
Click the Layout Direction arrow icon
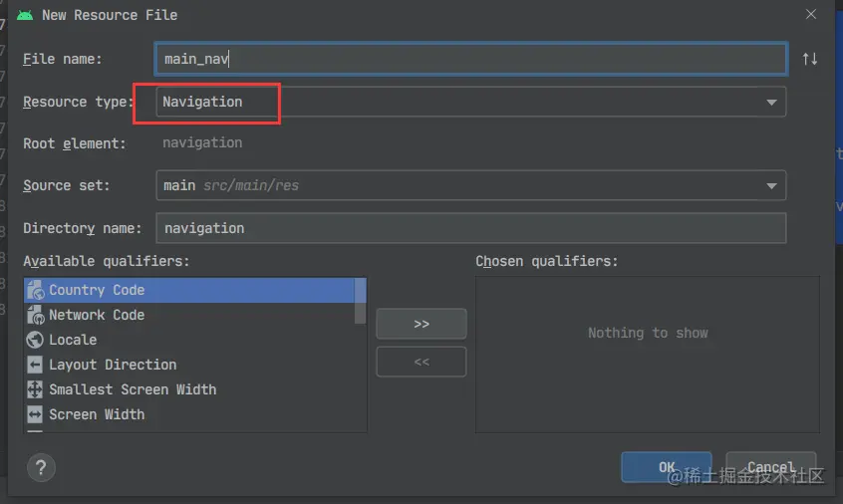click(35, 365)
